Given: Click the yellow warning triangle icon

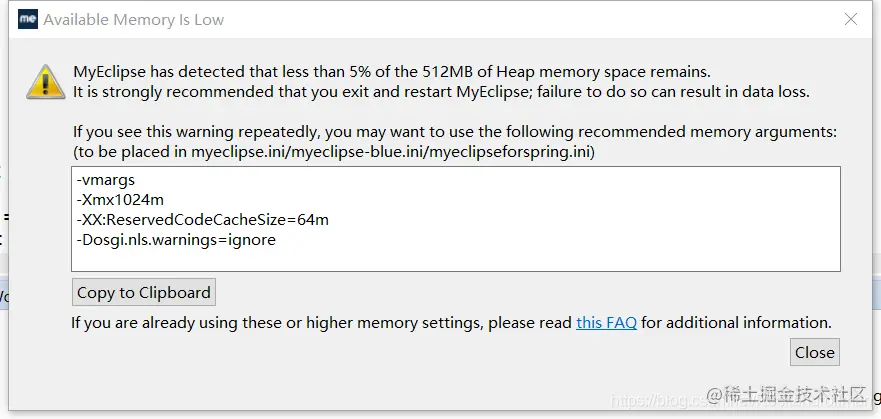Looking at the screenshot, I should pyautogui.click(x=46, y=82).
